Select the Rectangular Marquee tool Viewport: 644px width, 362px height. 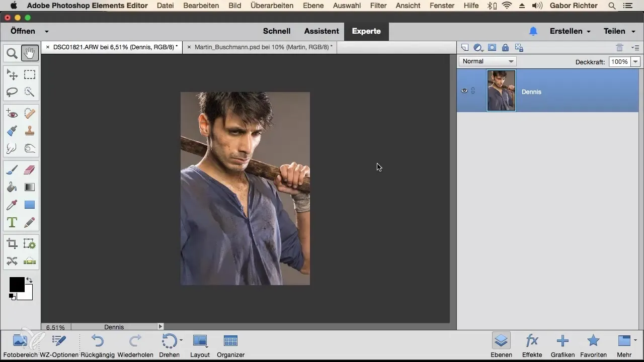(x=30, y=75)
